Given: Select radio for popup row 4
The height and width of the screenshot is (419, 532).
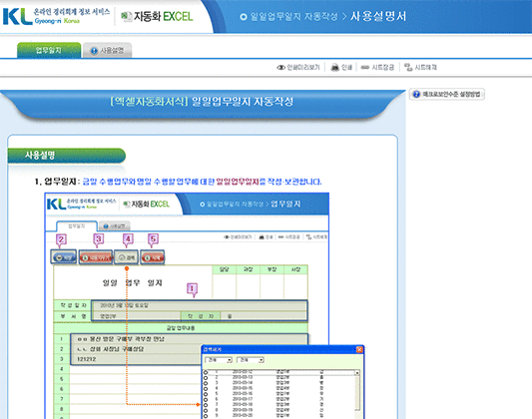Looking at the screenshot, I should coord(206,389).
